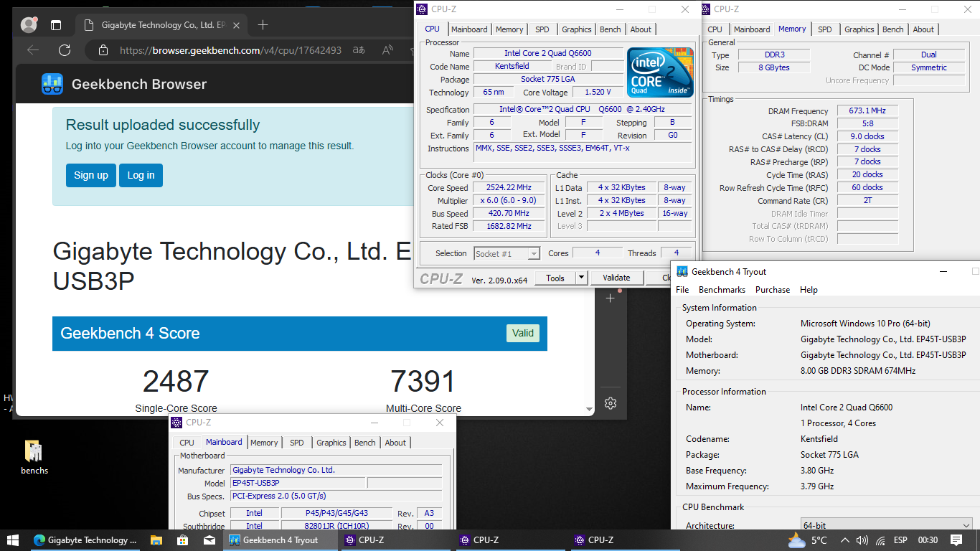Select the Kentsfield code name field in CPU-Z

point(512,67)
